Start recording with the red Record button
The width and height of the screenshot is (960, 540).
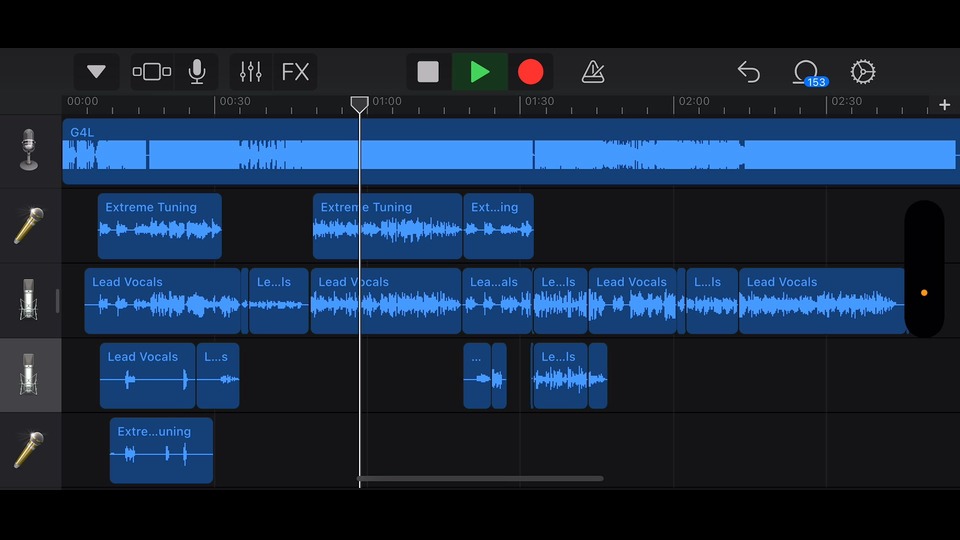pos(530,72)
